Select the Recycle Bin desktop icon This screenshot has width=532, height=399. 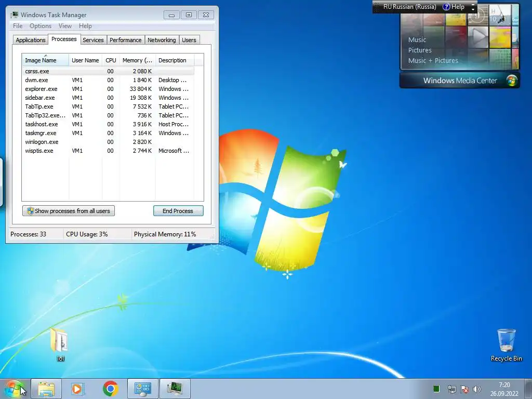(506, 345)
